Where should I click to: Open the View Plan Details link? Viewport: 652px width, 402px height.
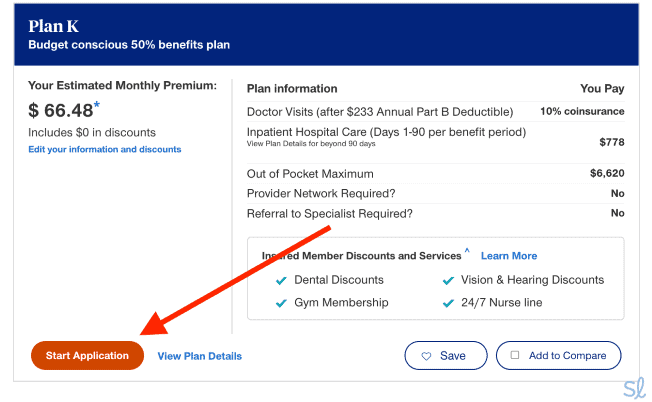pyautogui.click(x=199, y=356)
